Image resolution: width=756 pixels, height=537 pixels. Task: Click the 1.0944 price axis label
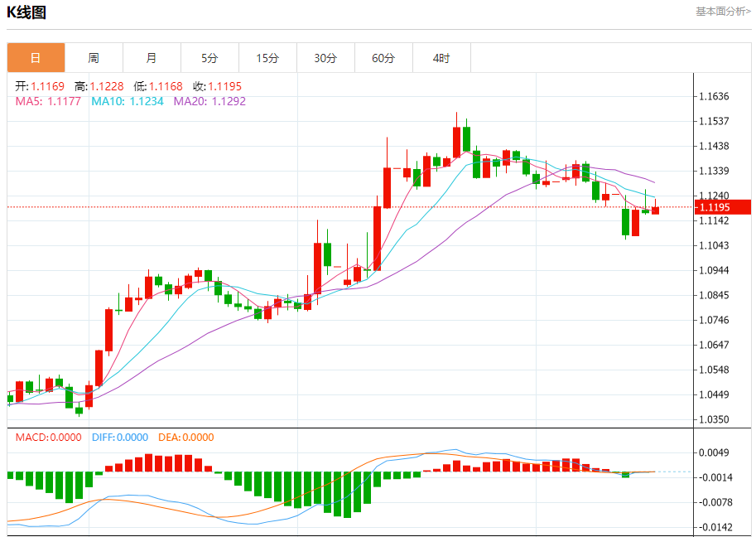(714, 270)
